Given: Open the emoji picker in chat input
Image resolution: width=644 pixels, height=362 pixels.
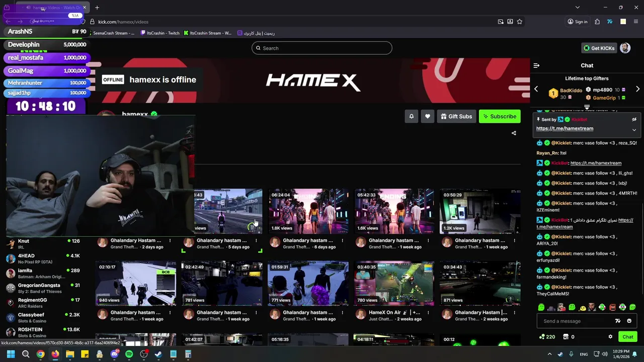Looking at the screenshot, I should [x=629, y=321].
